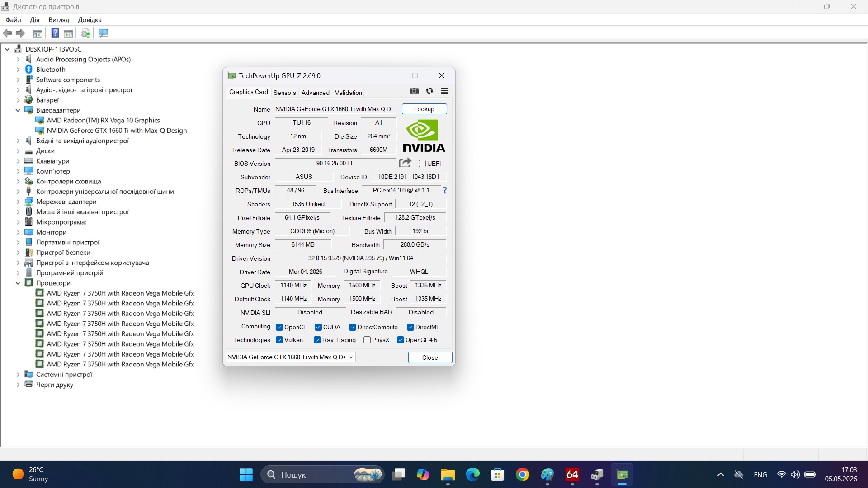
Task: Click the battery icon in system tray
Action: (810, 474)
